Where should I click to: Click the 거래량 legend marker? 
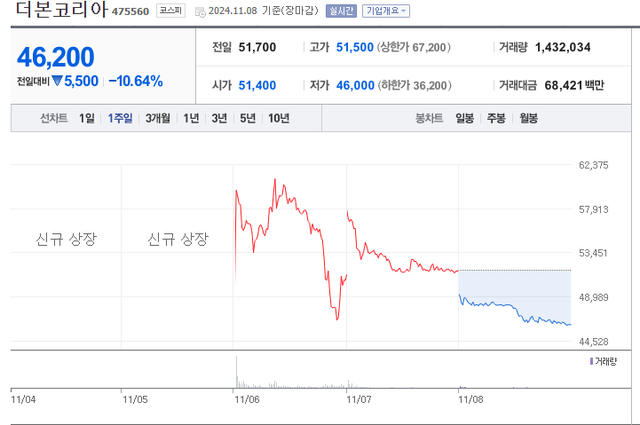click(590, 360)
